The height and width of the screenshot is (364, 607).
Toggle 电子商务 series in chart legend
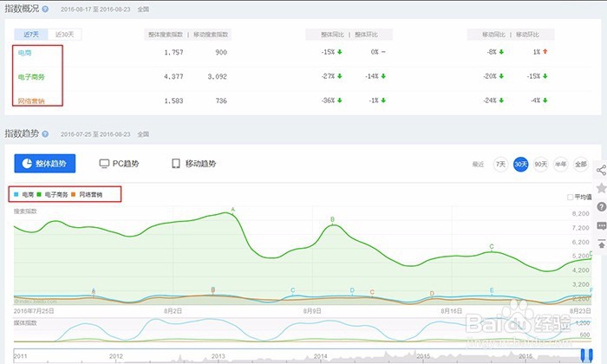[x=52, y=195]
